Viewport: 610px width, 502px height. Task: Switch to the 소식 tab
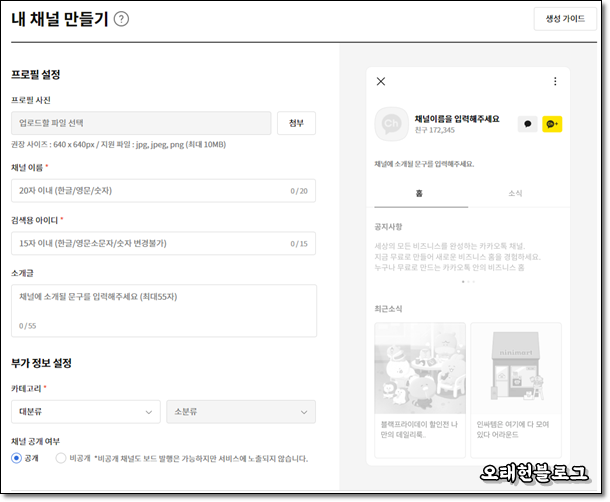(515, 193)
